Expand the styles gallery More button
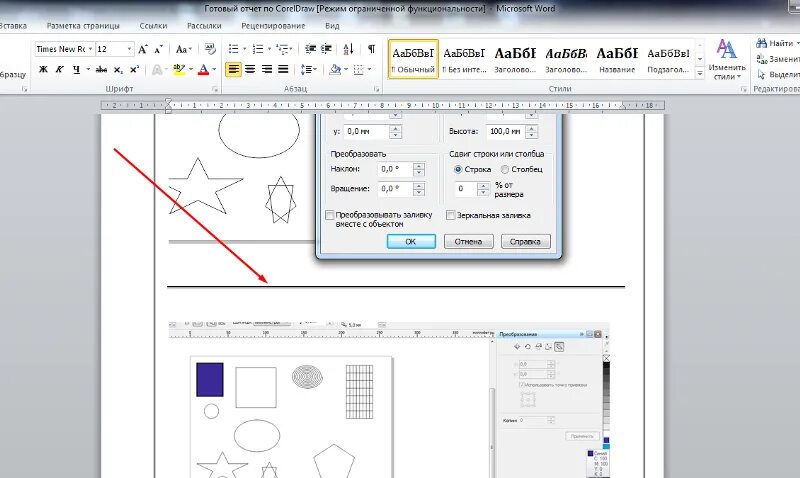The image size is (800, 478). (x=700, y=73)
